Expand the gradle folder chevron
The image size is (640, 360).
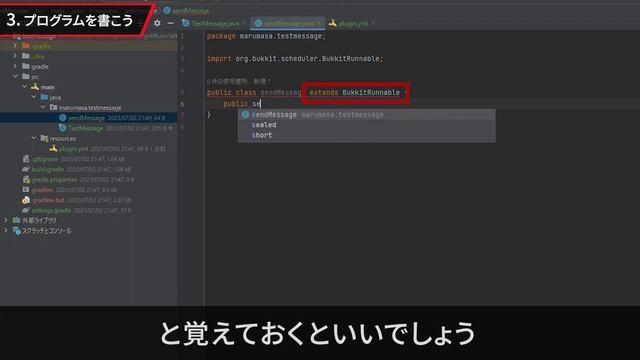pyautogui.click(x=16, y=66)
